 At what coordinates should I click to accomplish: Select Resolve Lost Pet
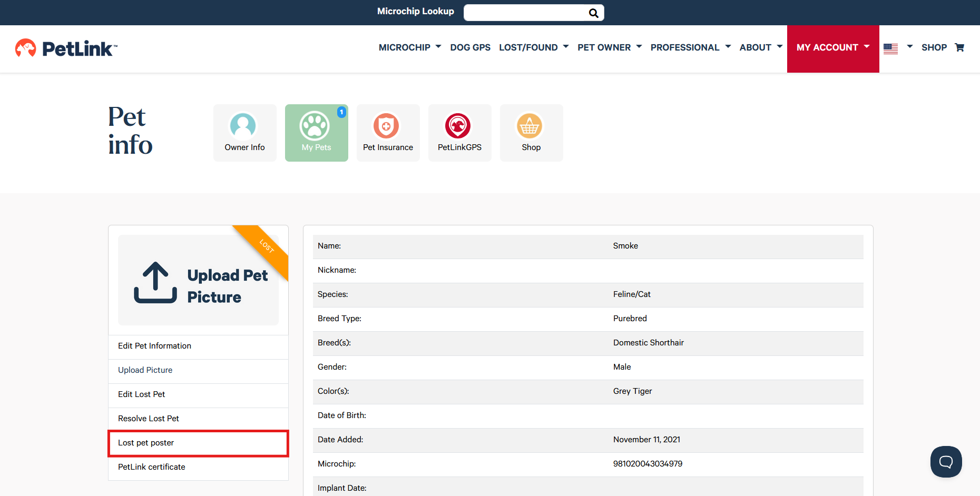pos(198,419)
